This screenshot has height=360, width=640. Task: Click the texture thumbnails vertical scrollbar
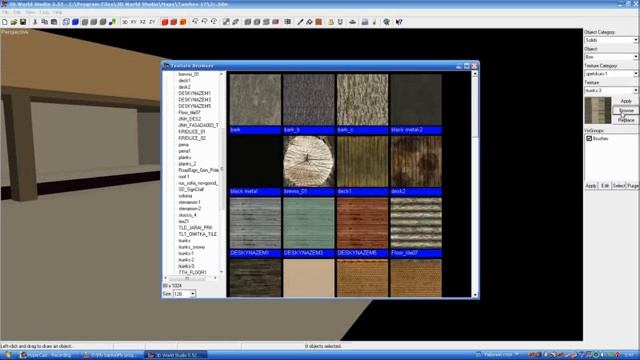[x=475, y=184]
